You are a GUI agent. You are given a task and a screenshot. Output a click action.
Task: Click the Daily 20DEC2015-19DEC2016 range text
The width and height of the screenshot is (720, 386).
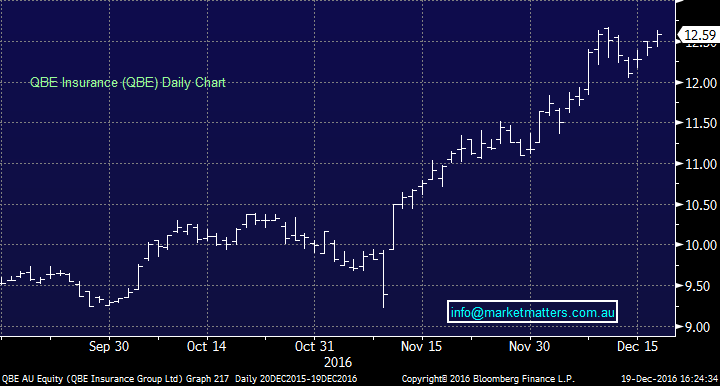pyautogui.click(x=296, y=379)
